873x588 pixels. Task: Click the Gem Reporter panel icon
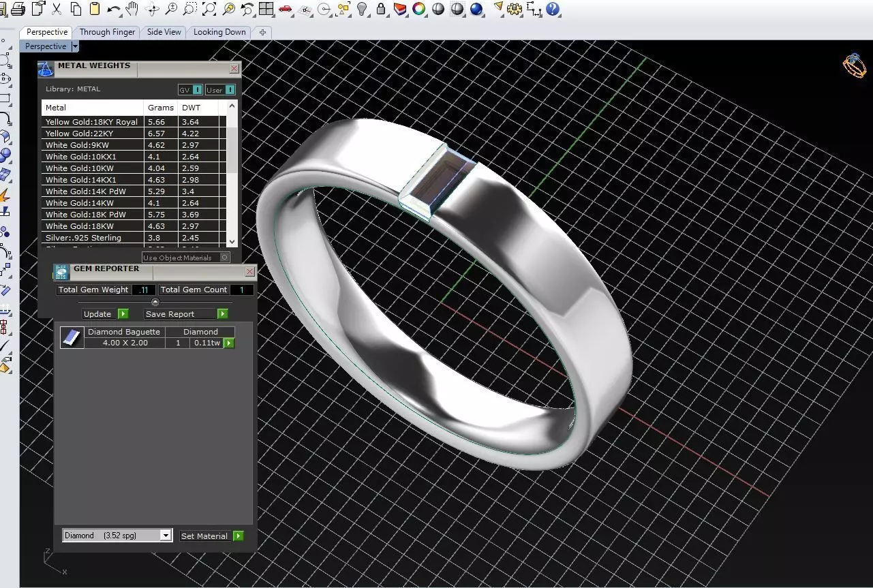click(x=61, y=272)
